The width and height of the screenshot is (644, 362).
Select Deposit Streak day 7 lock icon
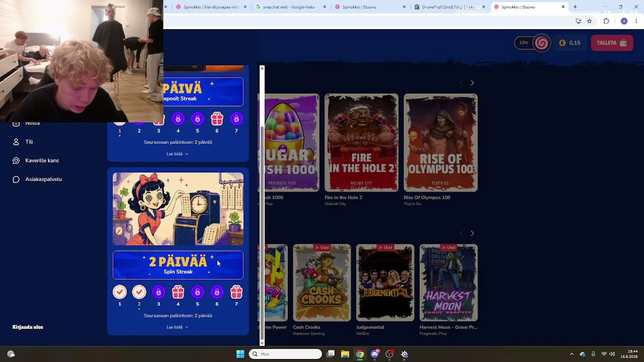(x=236, y=119)
